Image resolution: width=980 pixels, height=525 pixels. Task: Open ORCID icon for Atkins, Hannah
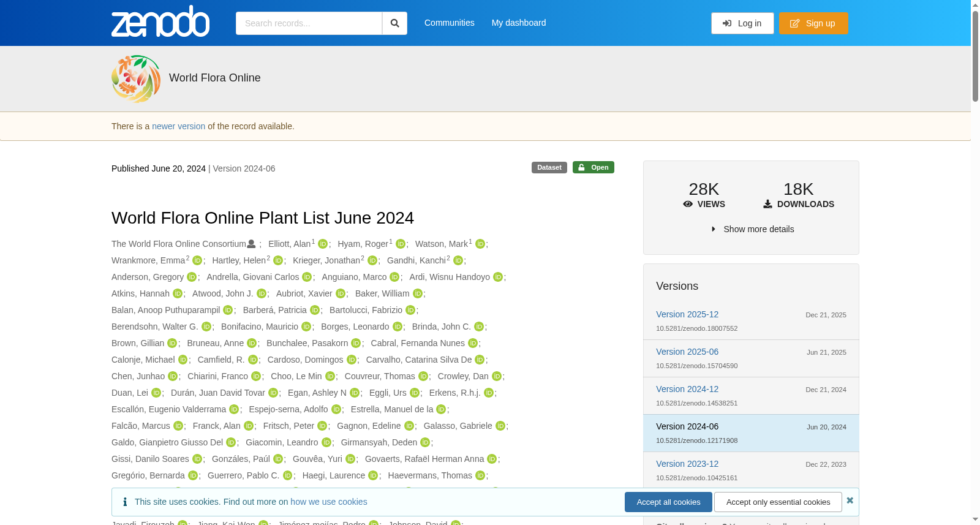point(178,293)
